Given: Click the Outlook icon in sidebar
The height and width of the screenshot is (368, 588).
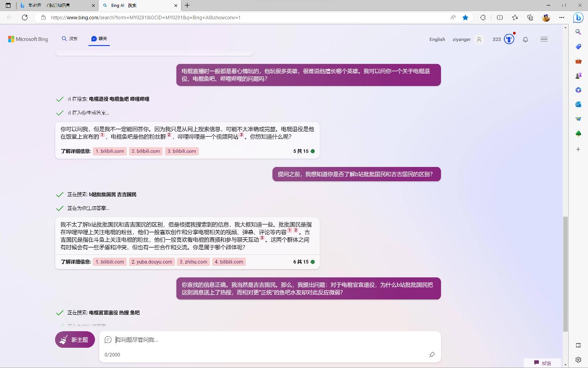Looking at the screenshot, I should (578, 104).
